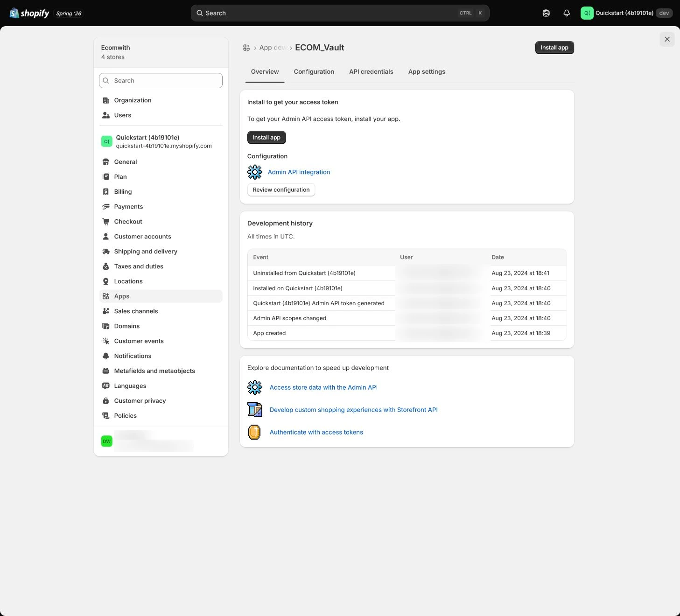Focus the top Search bar
680x616 pixels.
coord(340,13)
